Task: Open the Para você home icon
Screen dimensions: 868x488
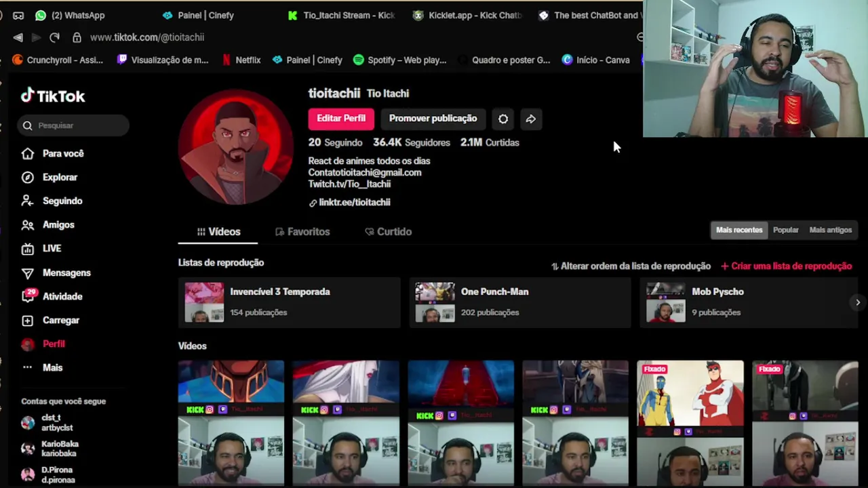Action: coord(28,154)
